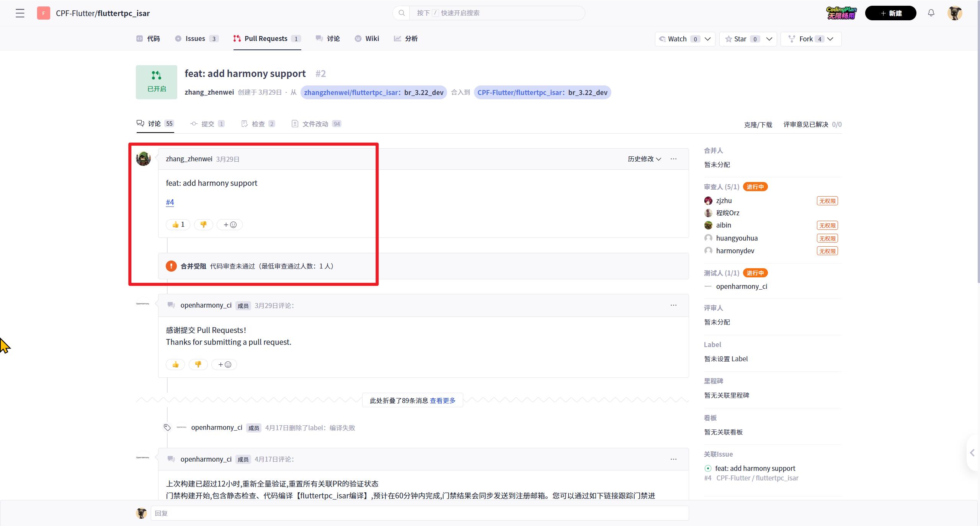Thumbs down the Thanks for submitting comment

click(x=198, y=364)
